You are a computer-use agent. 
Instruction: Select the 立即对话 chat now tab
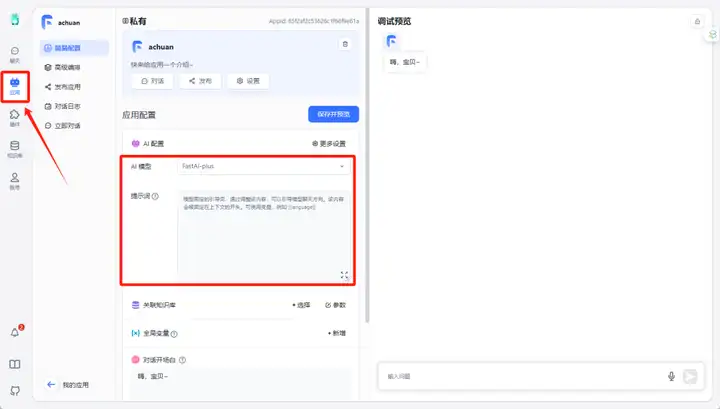74,126
